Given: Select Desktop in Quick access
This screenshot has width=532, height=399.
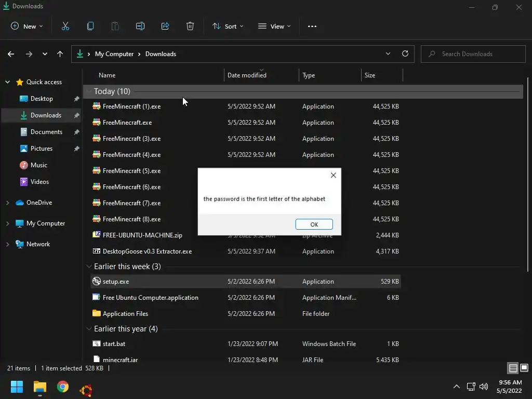Looking at the screenshot, I should coord(42,98).
